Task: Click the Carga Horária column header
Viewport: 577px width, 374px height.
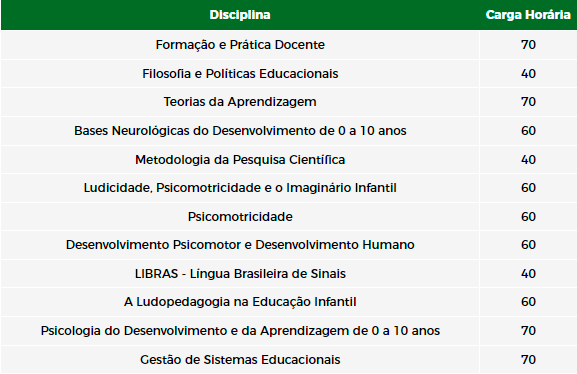Action: pyautogui.click(x=528, y=15)
